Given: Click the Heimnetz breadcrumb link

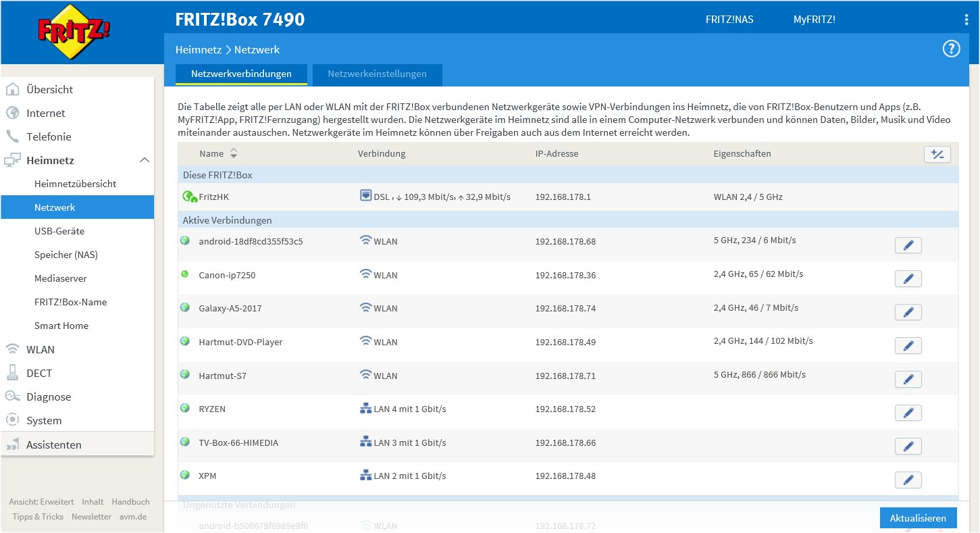Looking at the screenshot, I should click(x=199, y=49).
